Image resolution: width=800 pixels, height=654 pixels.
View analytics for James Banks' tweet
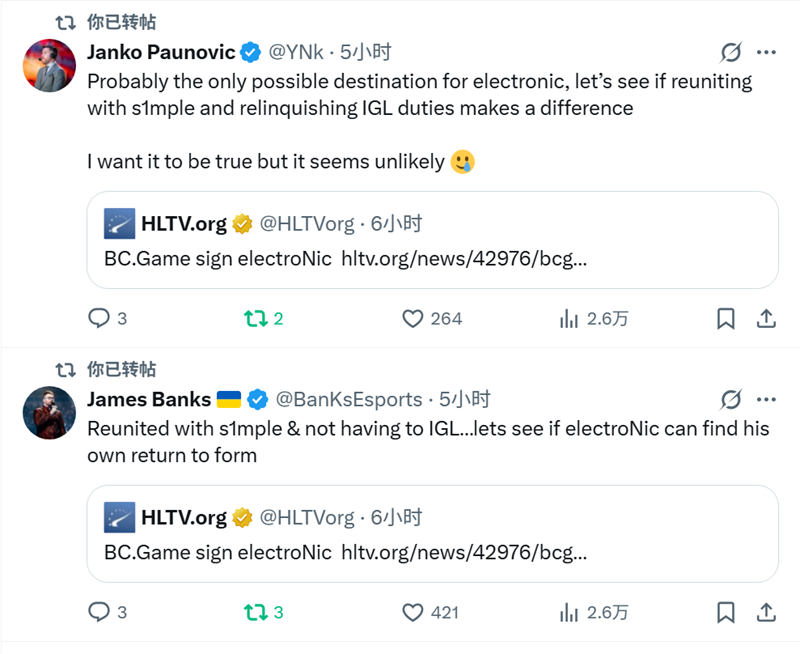[569, 611]
